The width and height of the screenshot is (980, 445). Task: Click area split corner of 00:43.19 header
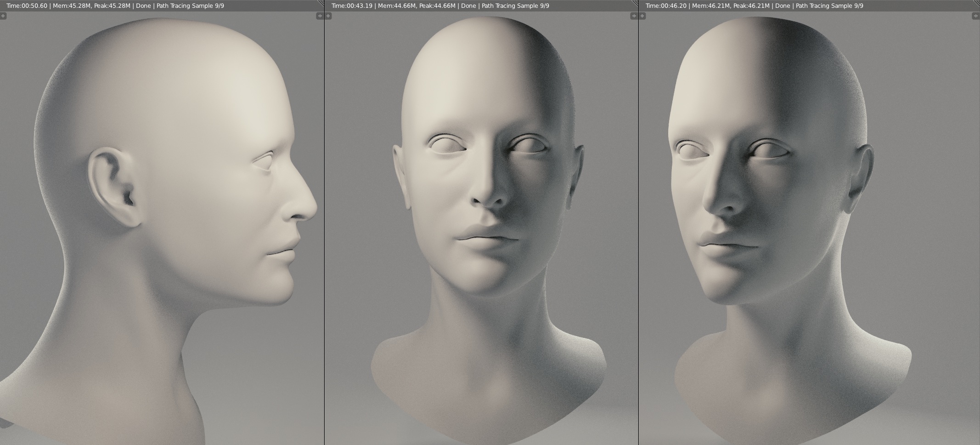[x=635, y=3]
